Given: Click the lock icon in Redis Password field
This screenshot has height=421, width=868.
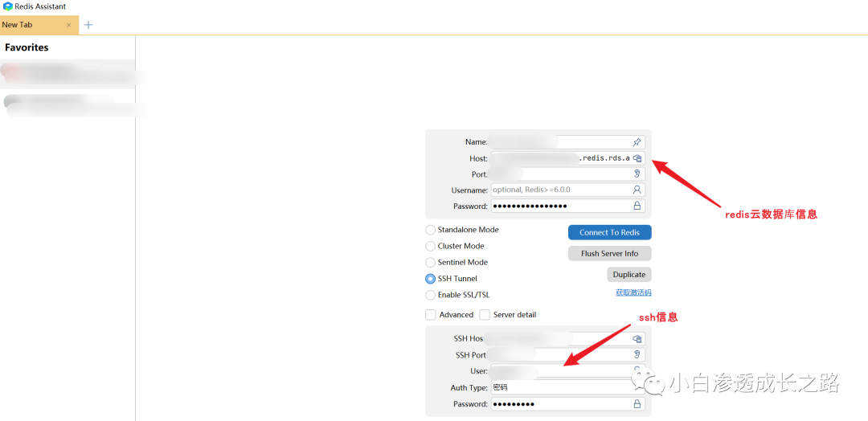Looking at the screenshot, I should [x=637, y=206].
